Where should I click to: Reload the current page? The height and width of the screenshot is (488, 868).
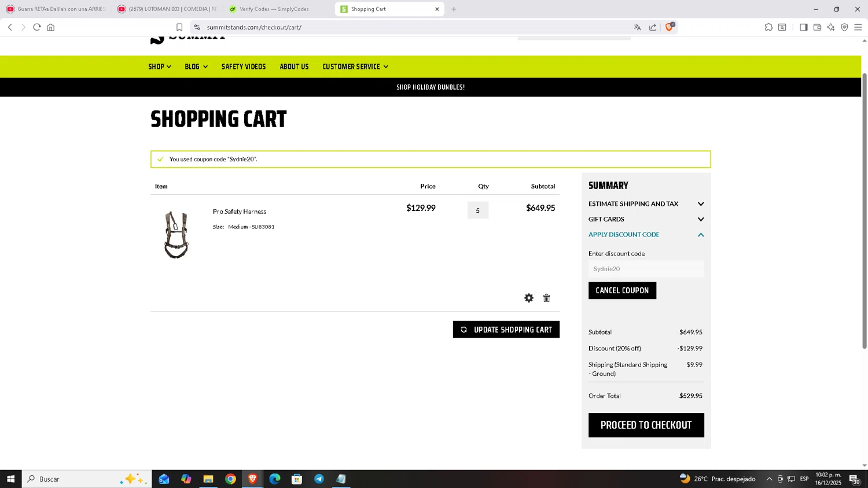point(37,27)
